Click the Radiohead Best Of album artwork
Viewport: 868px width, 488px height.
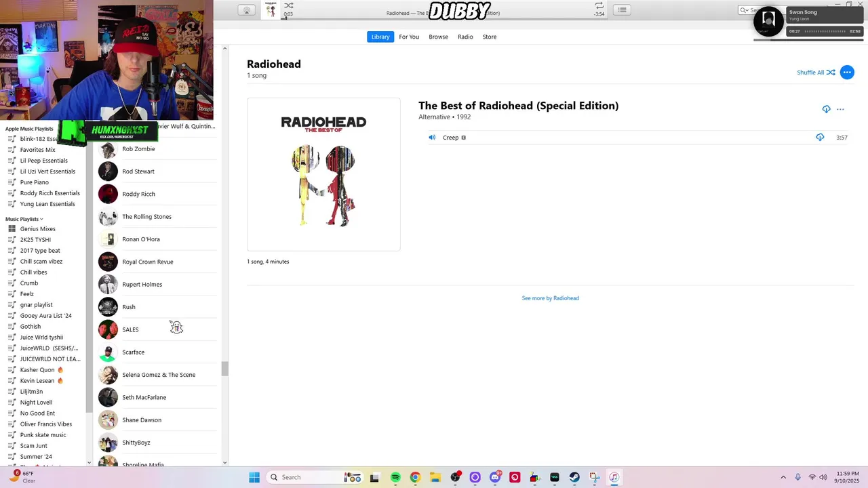(323, 174)
